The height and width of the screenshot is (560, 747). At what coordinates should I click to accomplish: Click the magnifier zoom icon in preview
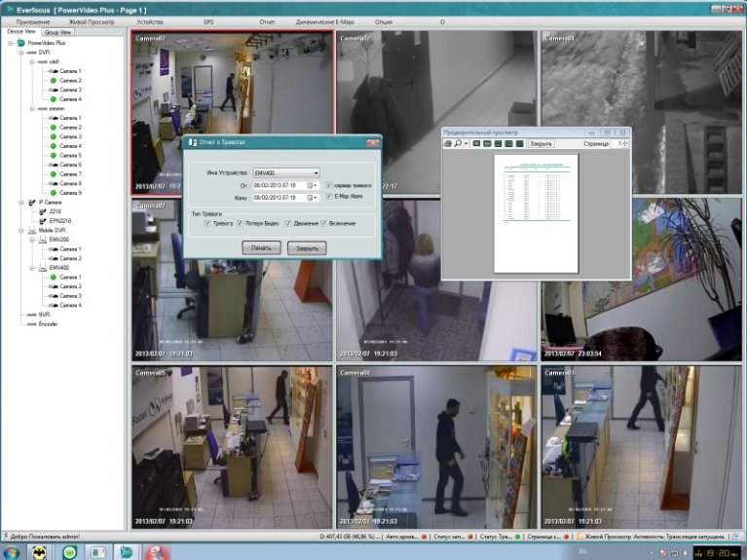[458, 143]
